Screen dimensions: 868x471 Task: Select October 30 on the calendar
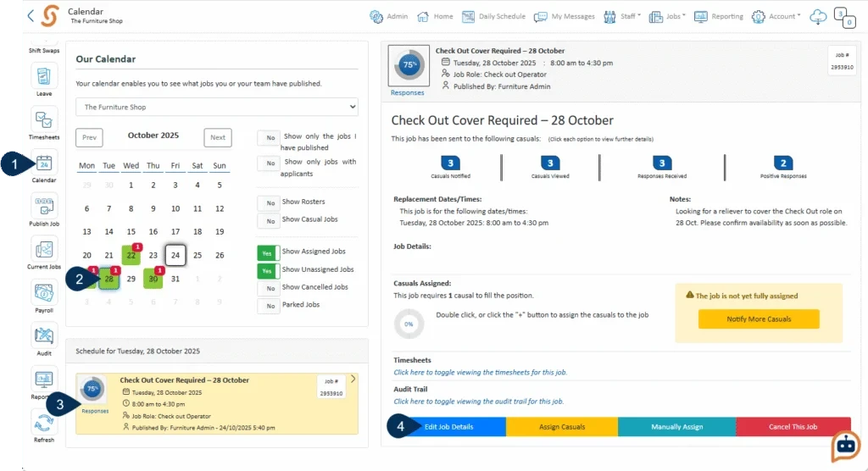(153, 279)
